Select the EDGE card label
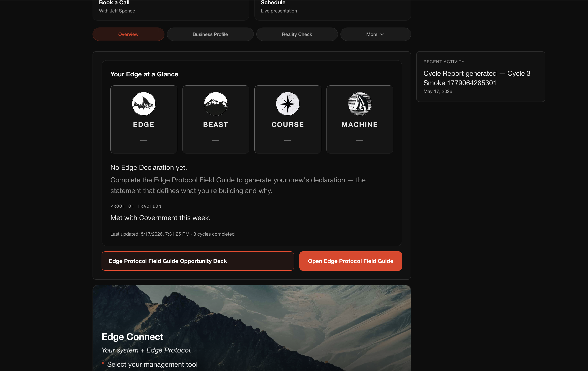The height and width of the screenshot is (371, 588). pos(144,124)
